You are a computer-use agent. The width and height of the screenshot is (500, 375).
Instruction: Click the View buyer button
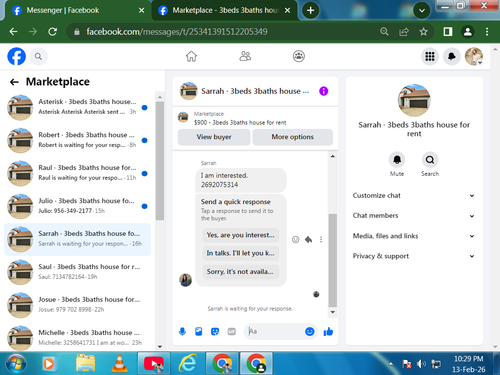pos(214,137)
